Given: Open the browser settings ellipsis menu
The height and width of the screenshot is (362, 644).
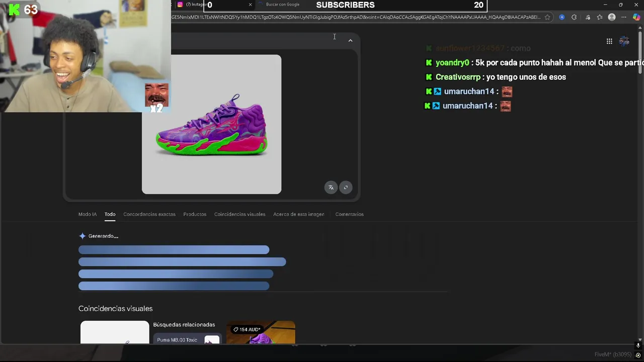Looking at the screenshot, I should (624, 17).
